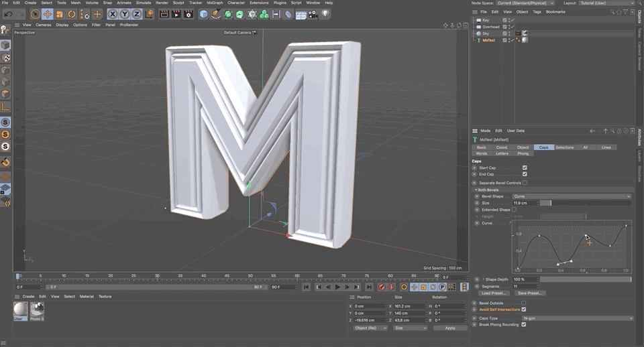Open the viewport Cameras menu
The width and height of the screenshot is (644, 347).
tap(43, 25)
